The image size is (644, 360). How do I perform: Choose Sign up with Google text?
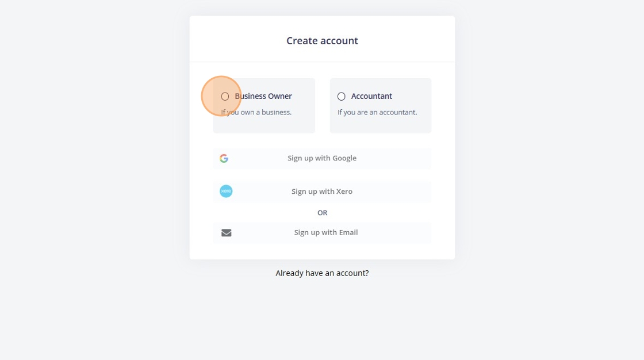pos(322,158)
